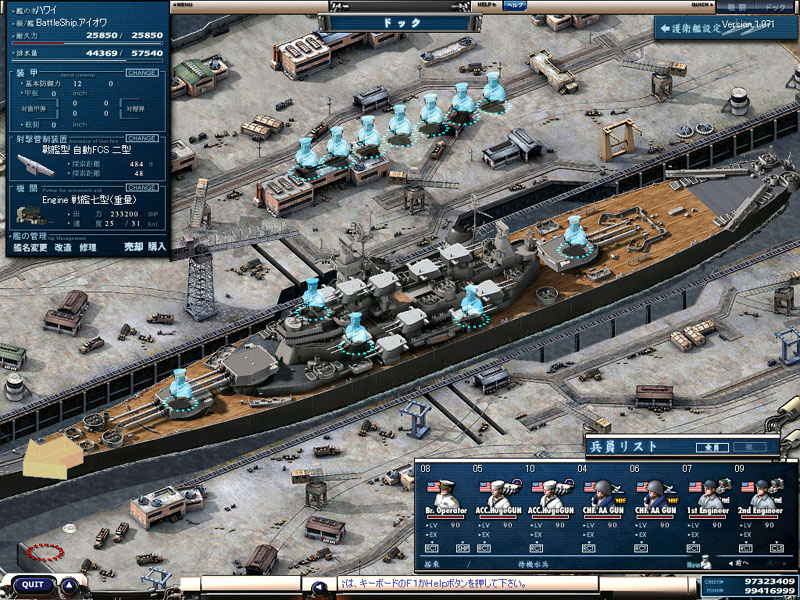The width and height of the screenshot is (800, 600).
Task: Click RCT under sailor 04 CHF. AA GUN
Action: (589, 548)
